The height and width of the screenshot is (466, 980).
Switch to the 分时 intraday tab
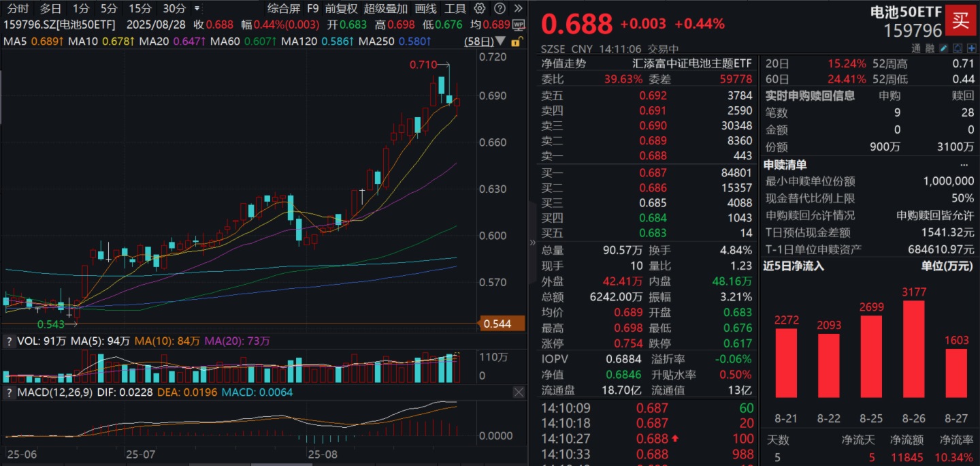(18, 9)
